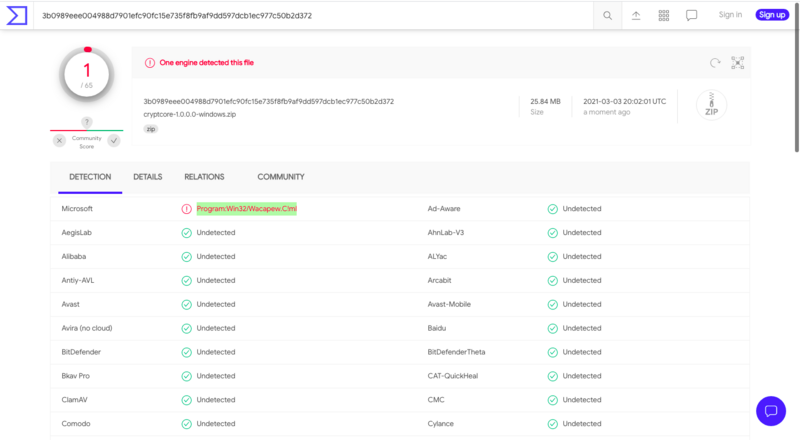
Task: Click the AhnLab-V3 engine name
Action: coord(445,233)
